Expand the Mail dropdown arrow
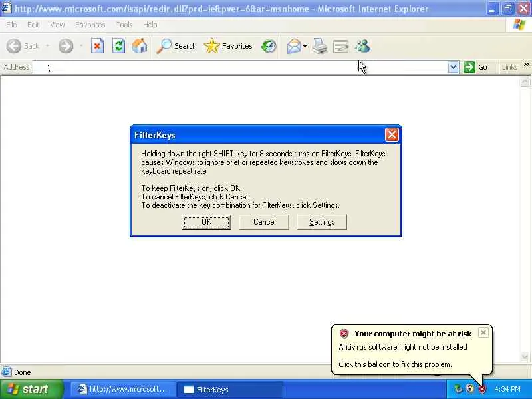 click(x=305, y=46)
